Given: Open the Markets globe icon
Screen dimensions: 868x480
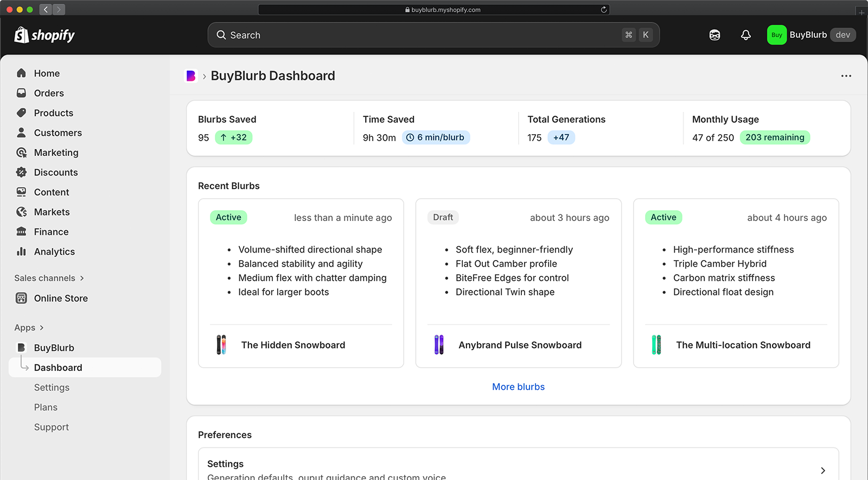Looking at the screenshot, I should tap(21, 212).
